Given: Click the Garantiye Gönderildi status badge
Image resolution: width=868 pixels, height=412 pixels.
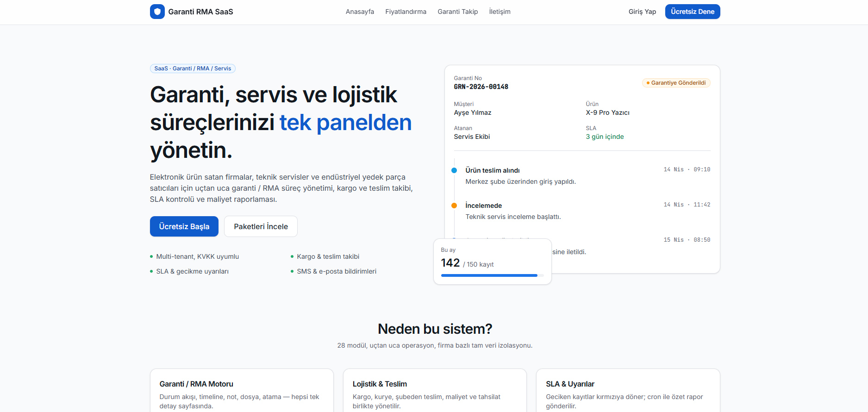Looking at the screenshot, I should point(676,83).
